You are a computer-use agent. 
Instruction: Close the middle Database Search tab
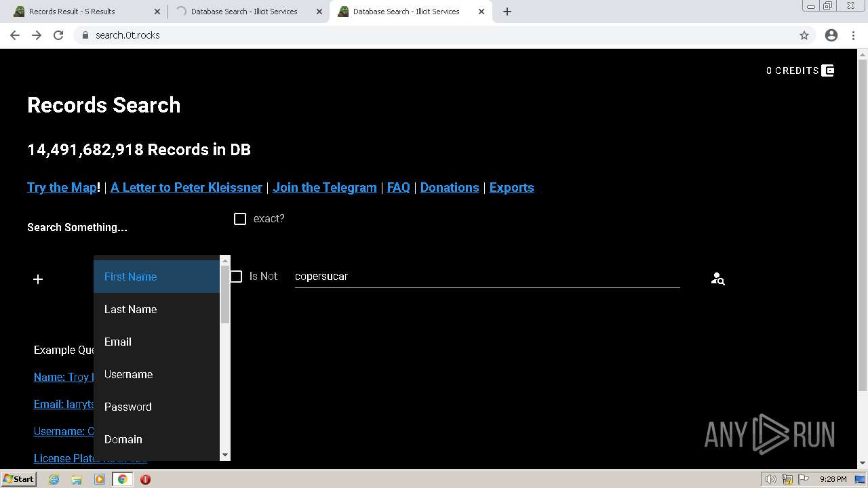click(x=319, y=12)
